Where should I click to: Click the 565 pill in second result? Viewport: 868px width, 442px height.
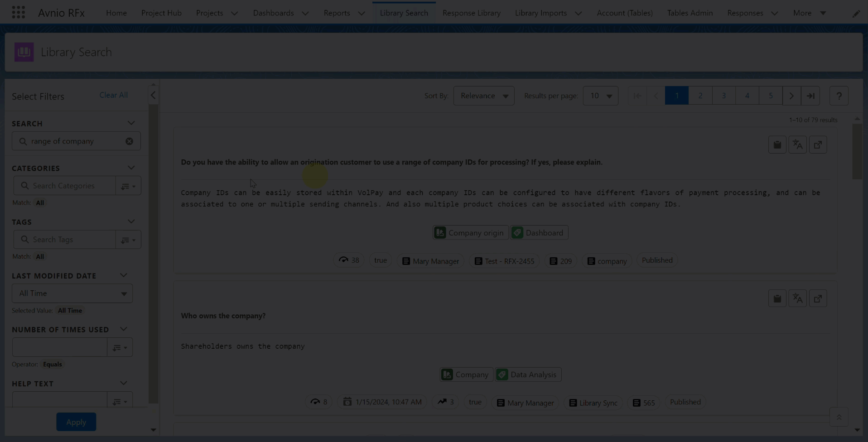click(644, 403)
